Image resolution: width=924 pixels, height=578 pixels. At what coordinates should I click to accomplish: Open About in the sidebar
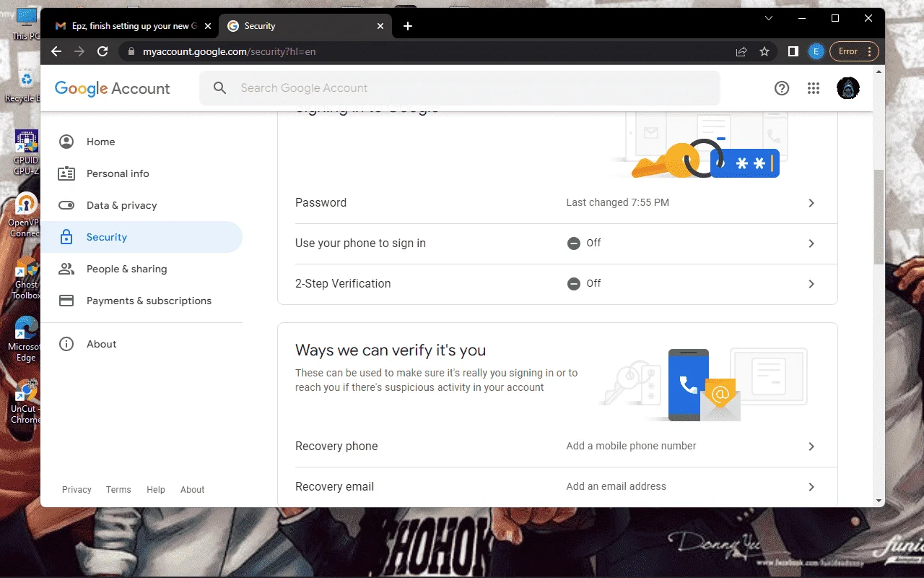click(x=141, y=344)
